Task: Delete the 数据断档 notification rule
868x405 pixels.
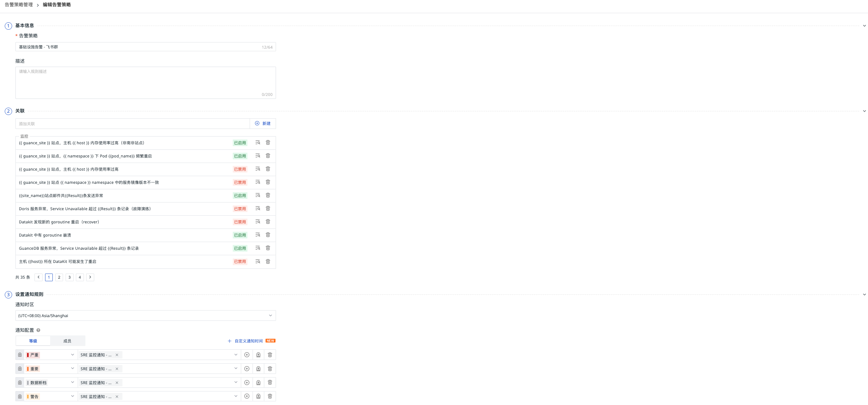Action: [x=270, y=383]
